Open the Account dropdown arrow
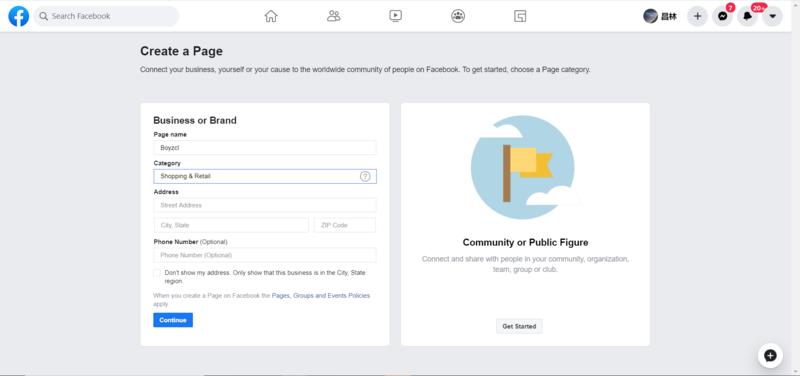Image resolution: width=800 pixels, height=376 pixels. pyautogui.click(x=772, y=16)
